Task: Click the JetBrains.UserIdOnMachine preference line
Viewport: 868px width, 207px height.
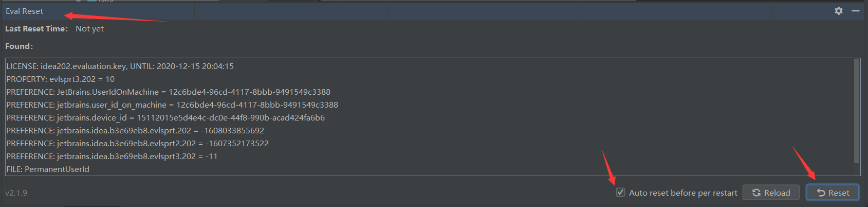Action: [168, 92]
